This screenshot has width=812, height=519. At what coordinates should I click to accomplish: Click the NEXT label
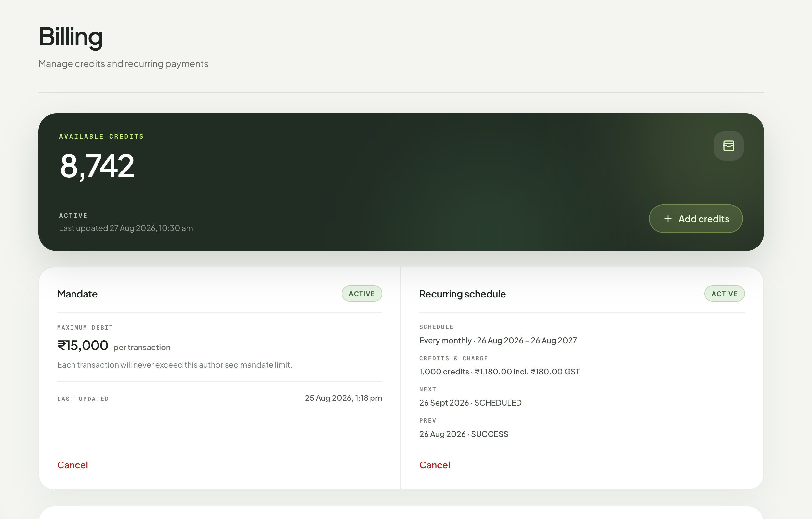click(x=427, y=389)
